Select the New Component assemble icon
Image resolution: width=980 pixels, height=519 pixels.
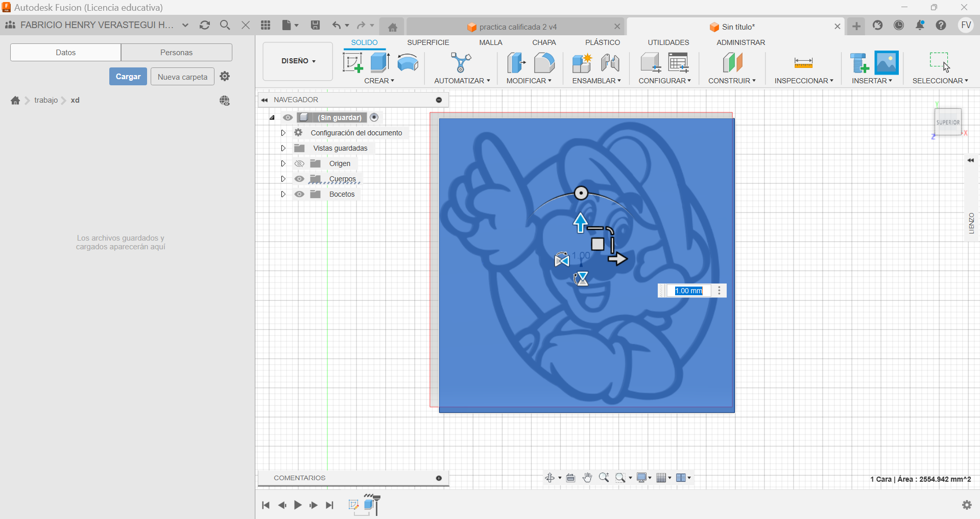(x=582, y=63)
